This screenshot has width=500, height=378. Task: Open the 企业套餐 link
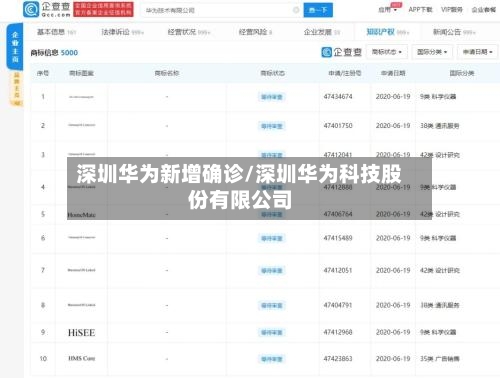coord(484,10)
